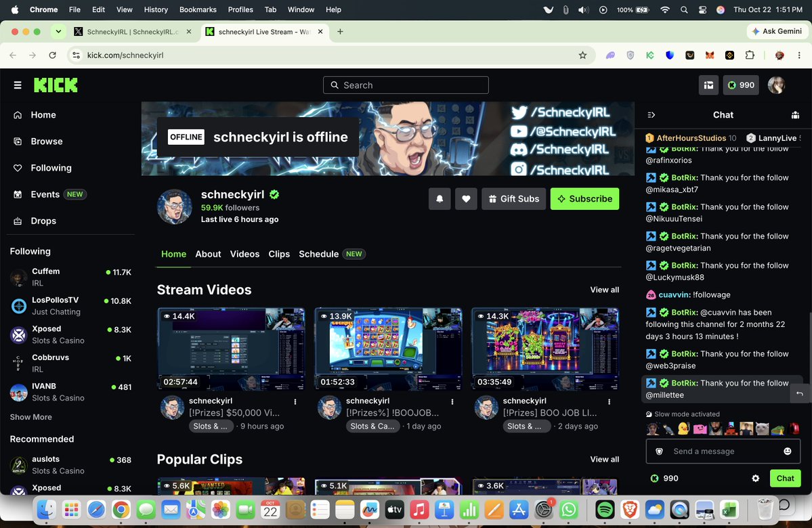Bookmark this page with the star icon
The width and height of the screenshot is (812, 528).
click(582, 56)
